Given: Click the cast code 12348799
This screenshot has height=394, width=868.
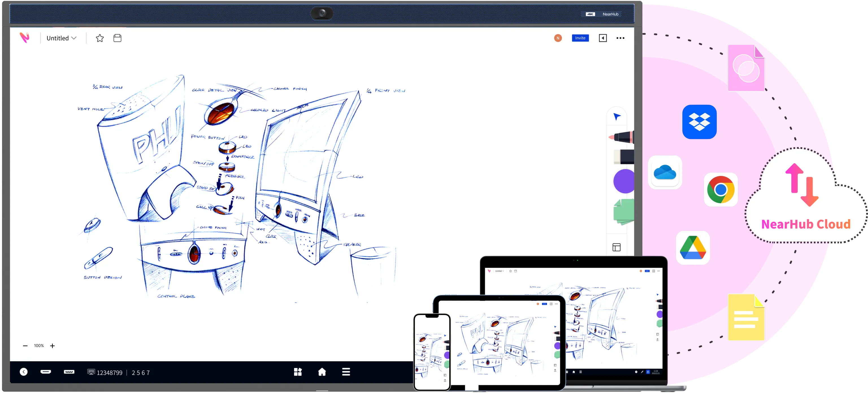Looking at the screenshot, I should 110,373.
